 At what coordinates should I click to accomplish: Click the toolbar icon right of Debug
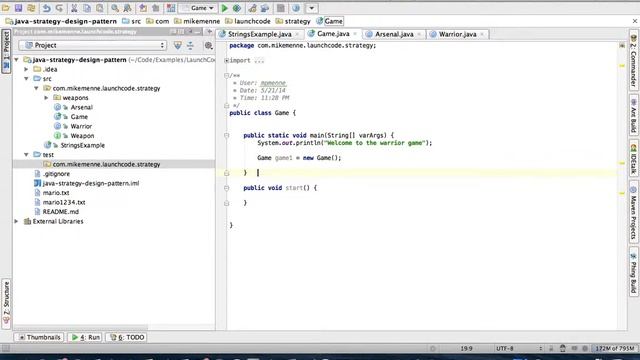pyautogui.click(x=252, y=8)
